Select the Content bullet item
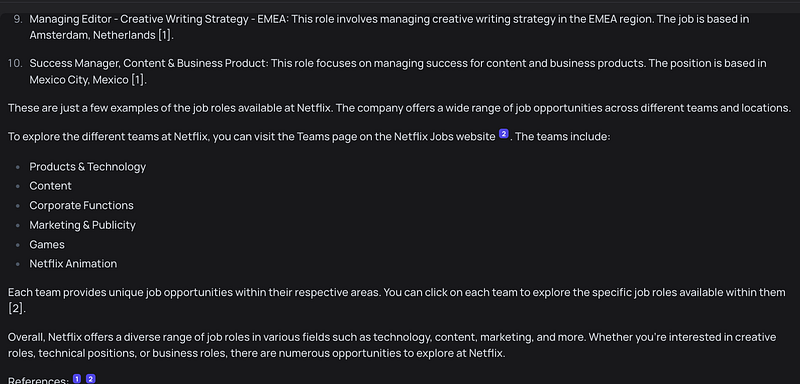 tap(50, 186)
